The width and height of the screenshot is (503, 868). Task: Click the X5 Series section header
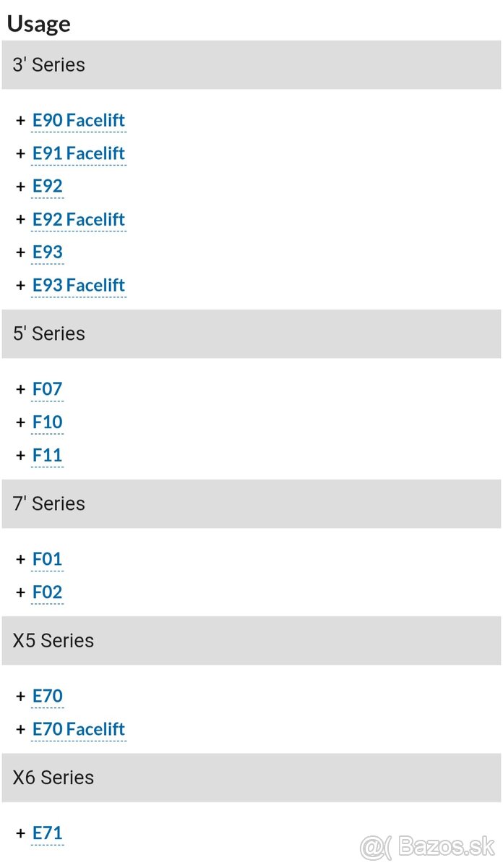coord(251,641)
